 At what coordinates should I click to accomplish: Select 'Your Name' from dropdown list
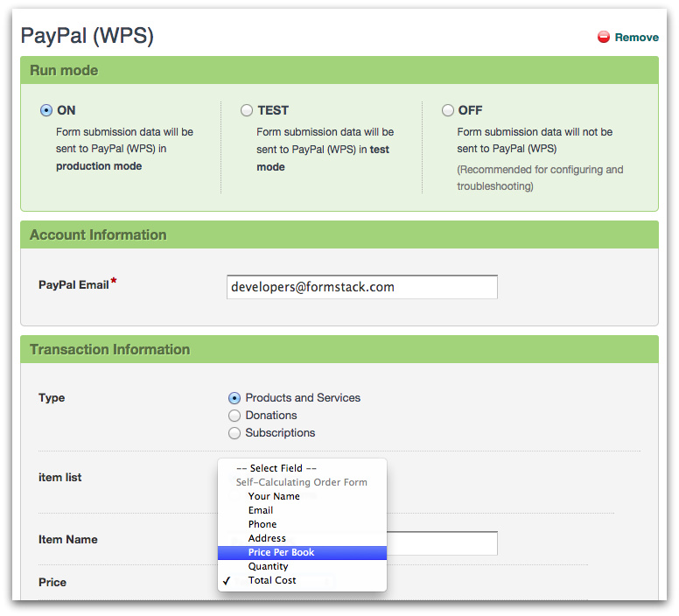274,496
